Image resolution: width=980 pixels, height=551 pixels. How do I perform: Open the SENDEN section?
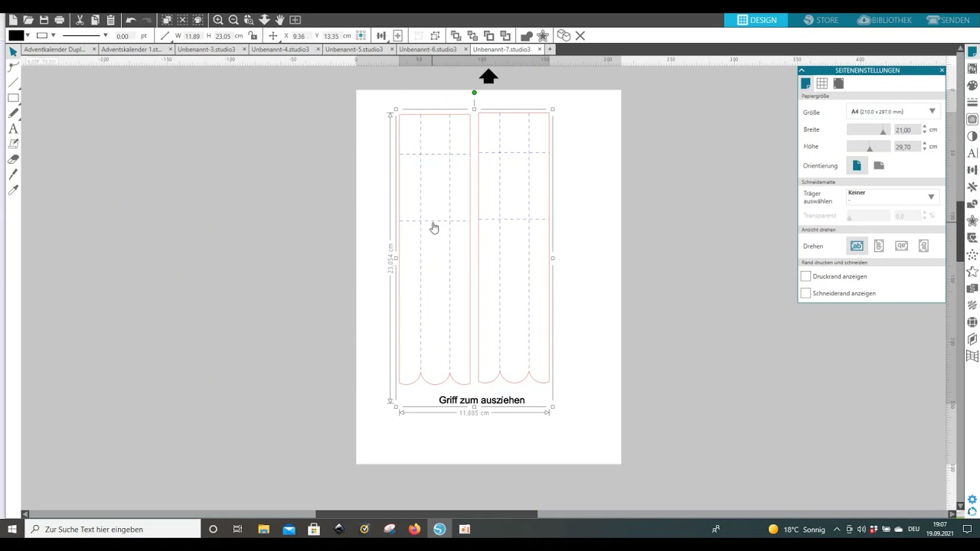coord(948,20)
